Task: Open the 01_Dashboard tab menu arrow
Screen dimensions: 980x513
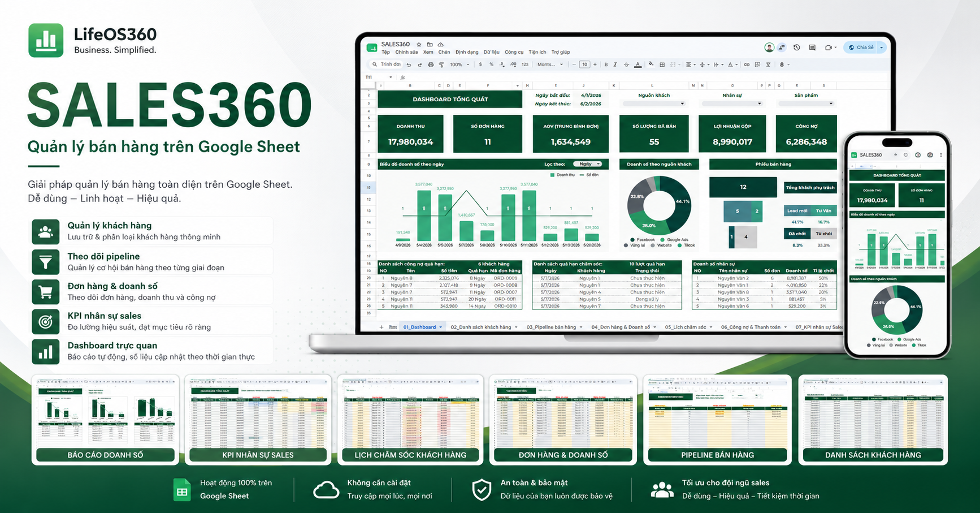Action: [x=441, y=327]
